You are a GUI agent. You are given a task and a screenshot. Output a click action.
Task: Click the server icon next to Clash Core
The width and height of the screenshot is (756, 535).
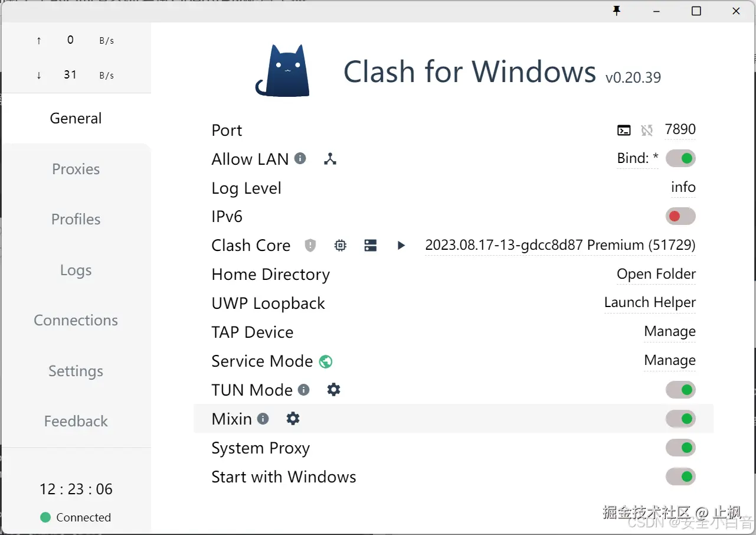tap(371, 246)
